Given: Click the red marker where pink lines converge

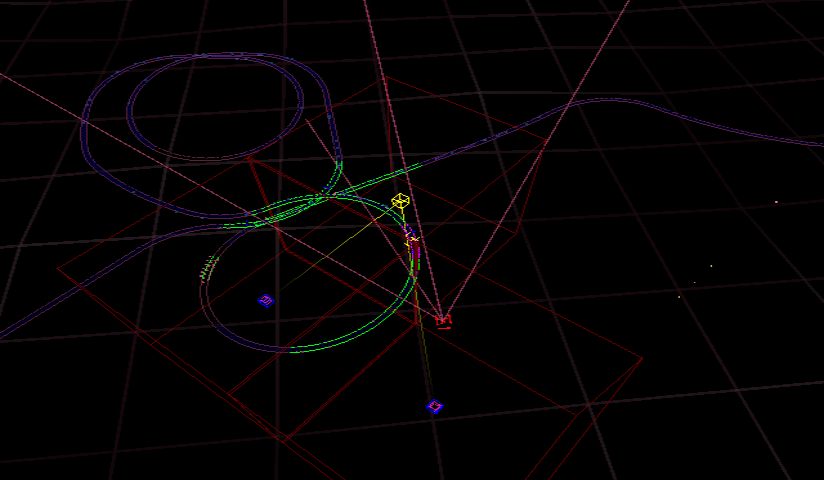Looking at the screenshot, I should [x=443, y=320].
